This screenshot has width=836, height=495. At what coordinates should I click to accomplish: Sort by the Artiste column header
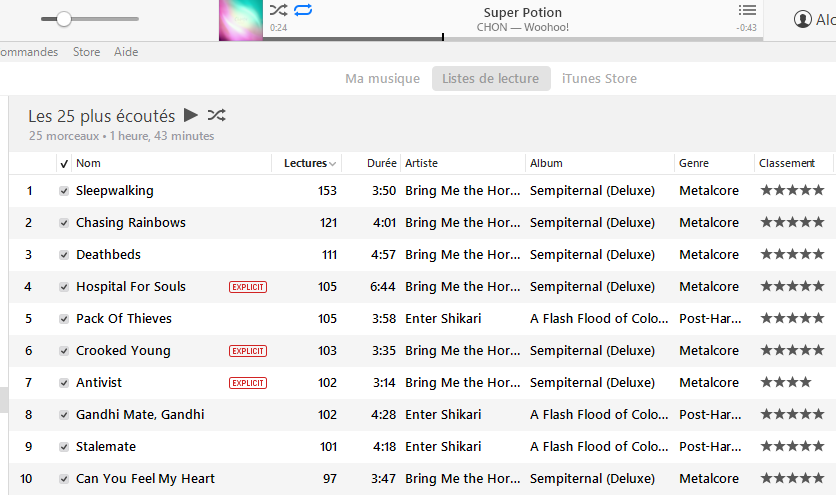421,163
